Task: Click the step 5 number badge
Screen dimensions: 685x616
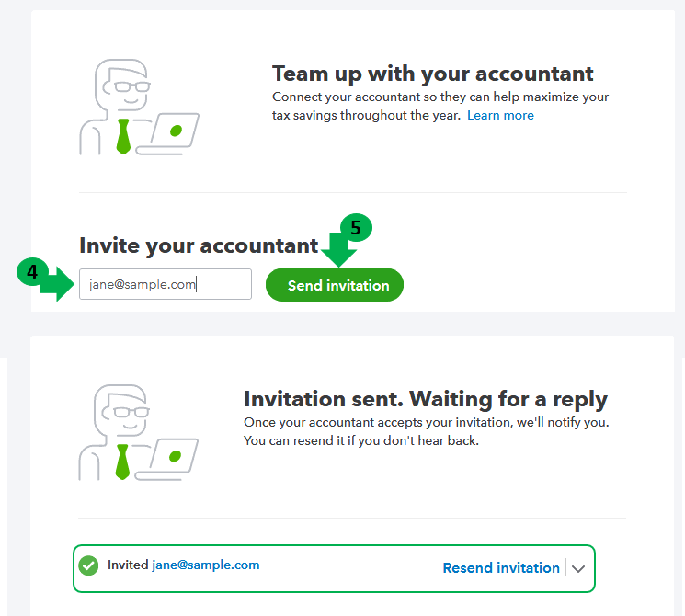Action: (354, 229)
